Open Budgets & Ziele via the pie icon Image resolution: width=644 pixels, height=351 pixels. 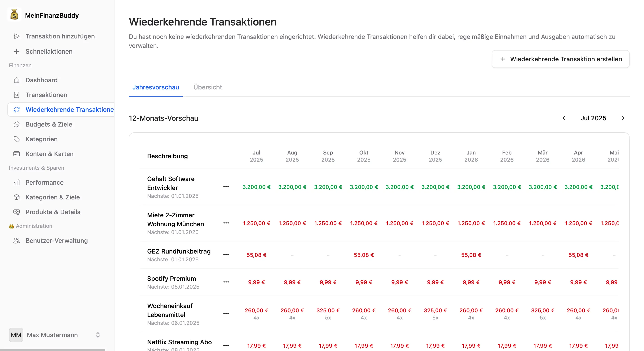click(17, 124)
